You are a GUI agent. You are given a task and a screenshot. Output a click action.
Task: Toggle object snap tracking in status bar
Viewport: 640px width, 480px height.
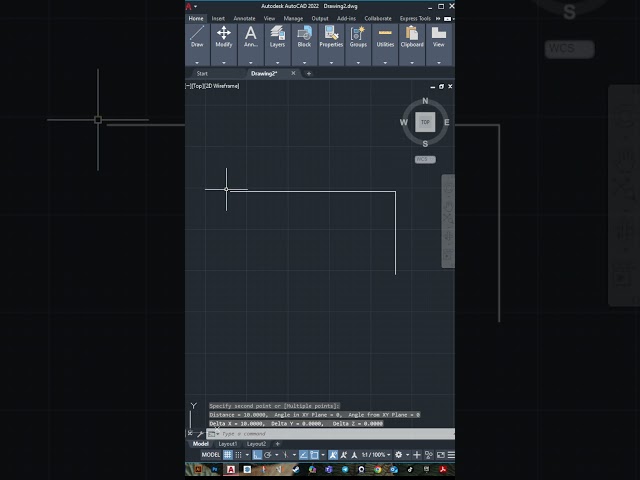tap(303, 455)
